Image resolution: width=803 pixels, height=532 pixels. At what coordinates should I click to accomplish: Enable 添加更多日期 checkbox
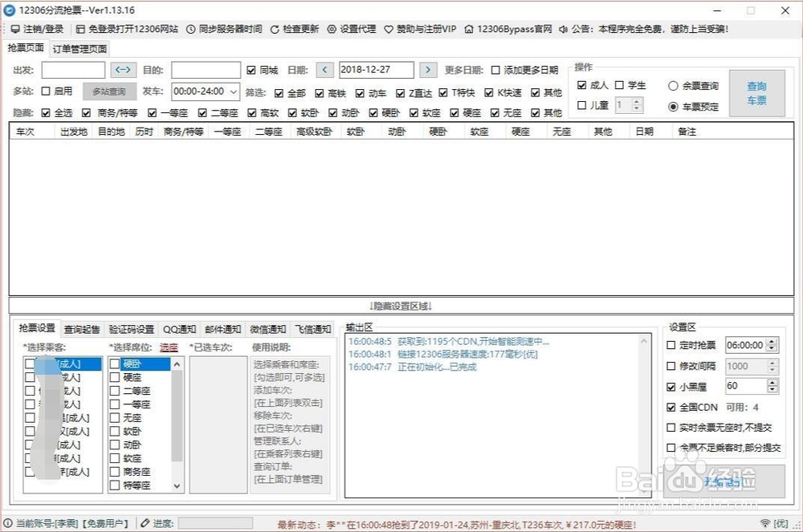click(495, 70)
